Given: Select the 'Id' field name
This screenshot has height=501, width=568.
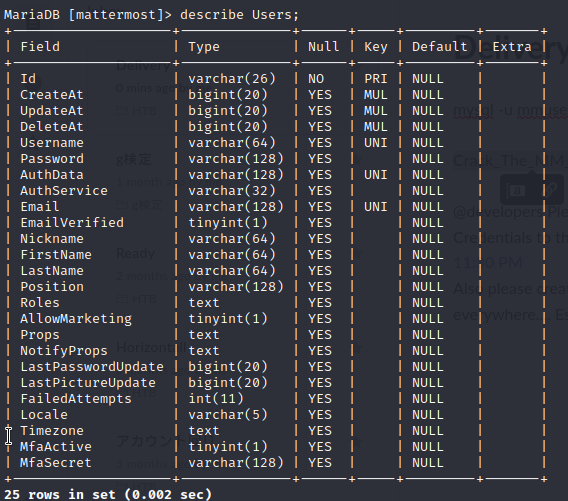Looking at the screenshot, I should 28,79.
